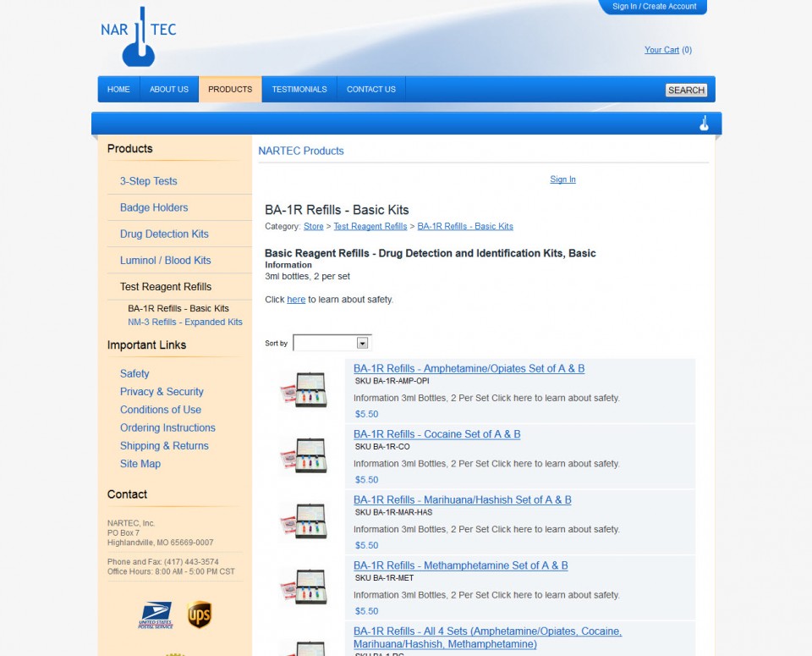812x656 pixels.
Task: Open ABOUT US navigation tab
Action: 169,89
